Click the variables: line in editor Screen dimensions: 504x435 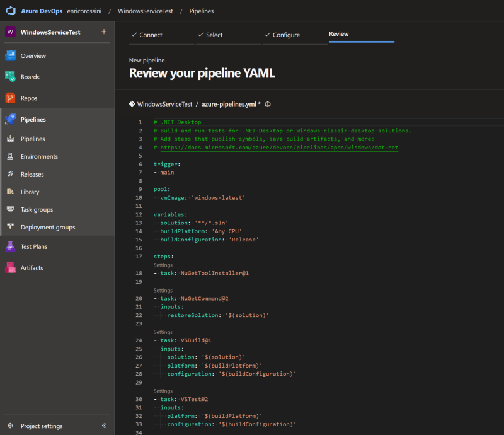click(x=170, y=214)
